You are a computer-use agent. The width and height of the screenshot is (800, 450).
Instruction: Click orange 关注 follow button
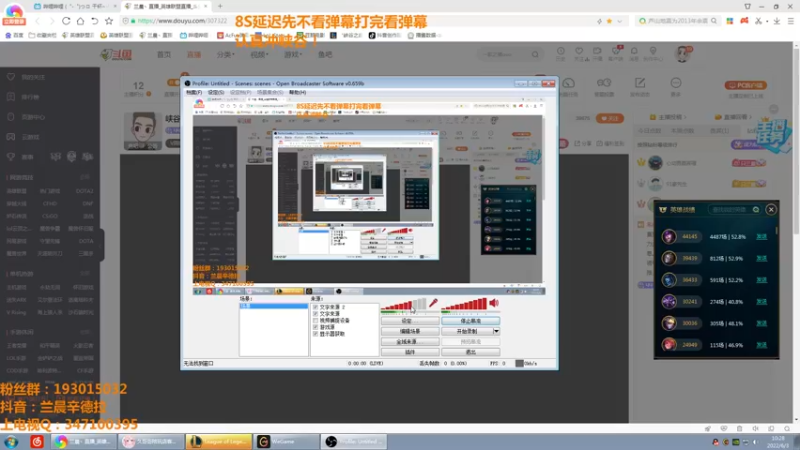point(609,118)
